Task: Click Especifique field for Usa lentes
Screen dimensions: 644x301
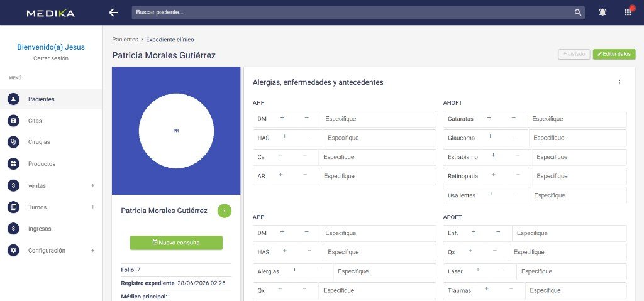Action: click(x=578, y=195)
